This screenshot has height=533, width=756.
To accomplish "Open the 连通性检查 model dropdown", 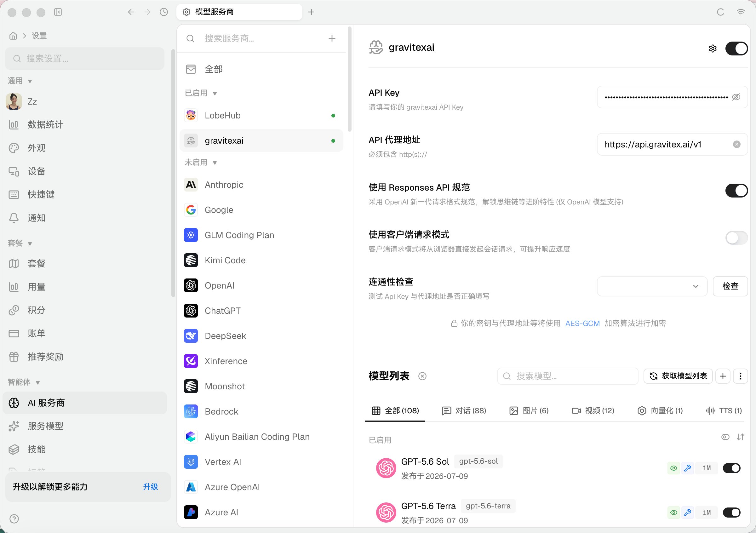I will tap(652, 286).
